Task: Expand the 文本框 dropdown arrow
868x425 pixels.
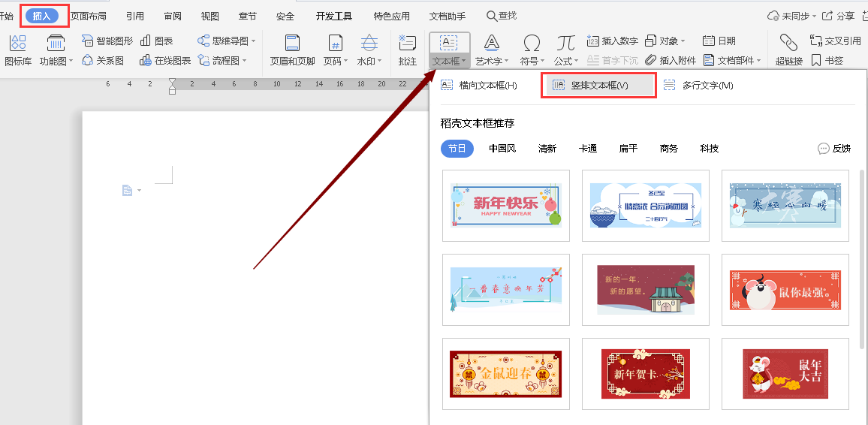Action: 463,62
